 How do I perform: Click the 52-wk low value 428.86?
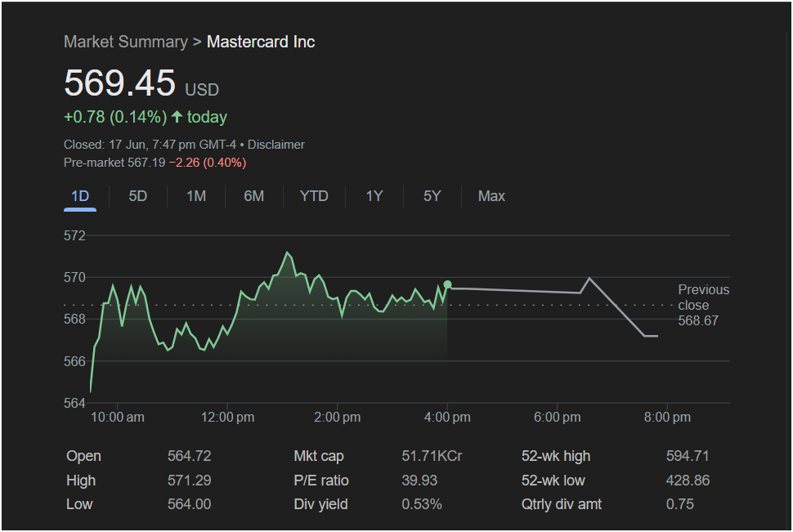[x=688, y=481]
